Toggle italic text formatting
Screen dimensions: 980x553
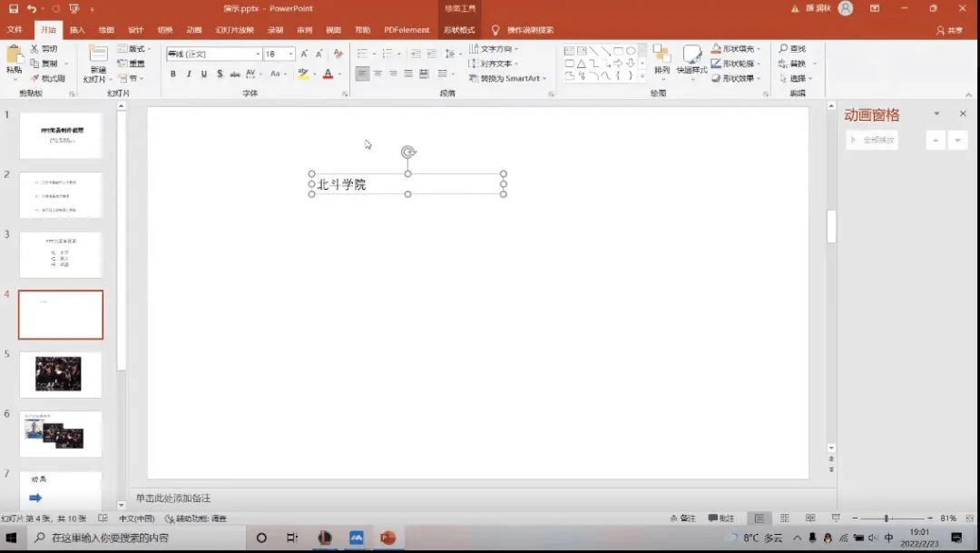[189, 74]
